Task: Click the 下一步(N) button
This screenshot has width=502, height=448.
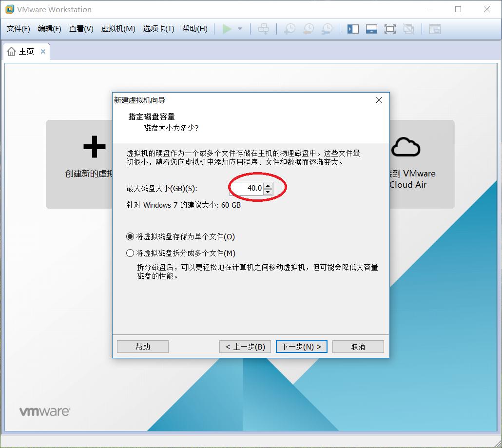Action: pos(301,347)
